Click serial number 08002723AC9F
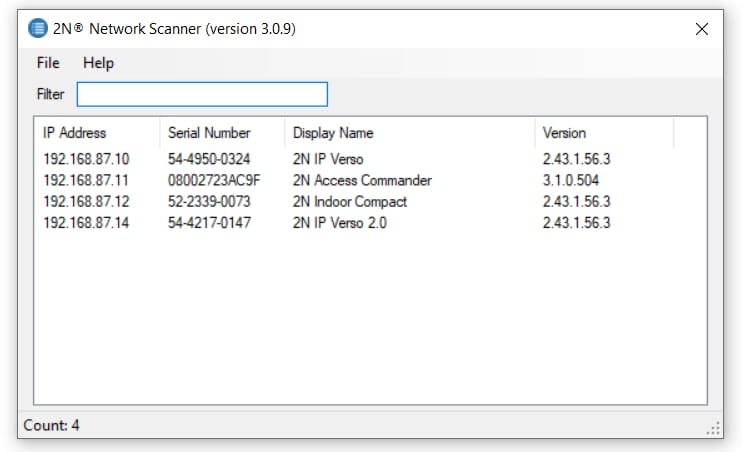The image size is (742, 452). coord(214,180)
